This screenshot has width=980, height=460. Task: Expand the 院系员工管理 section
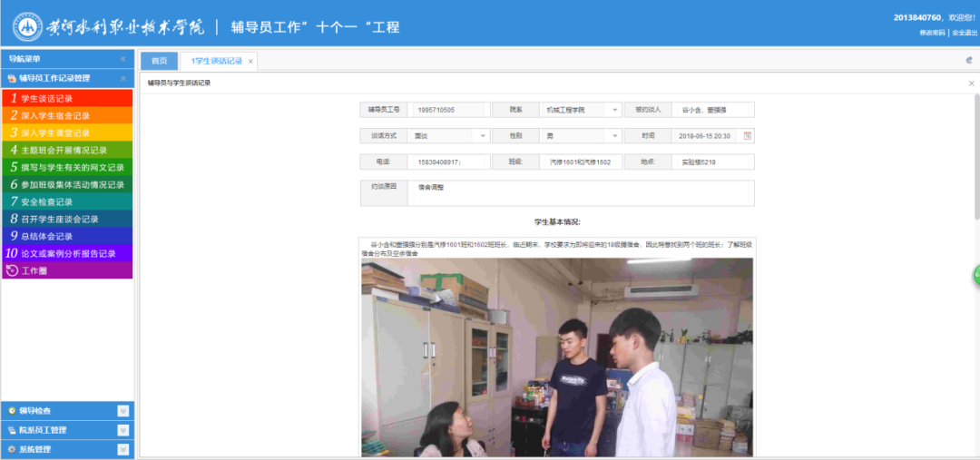pyautogui.click(x=123, y=430)
